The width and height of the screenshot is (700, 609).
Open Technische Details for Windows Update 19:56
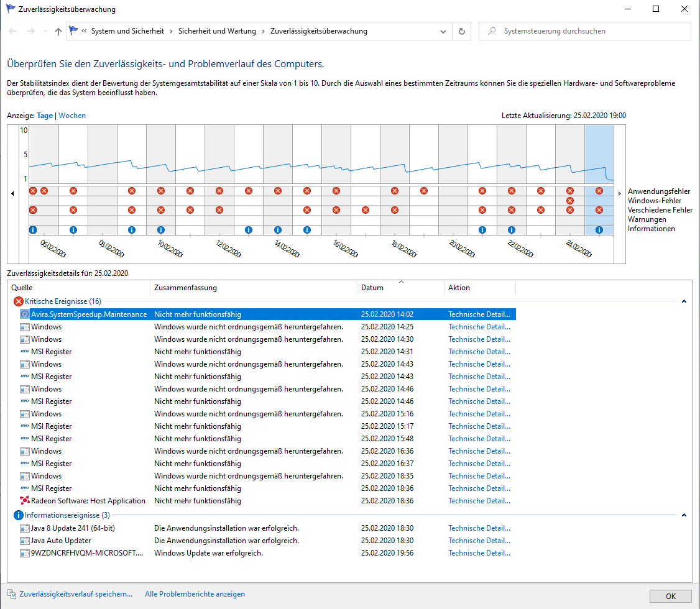point(479,553)
